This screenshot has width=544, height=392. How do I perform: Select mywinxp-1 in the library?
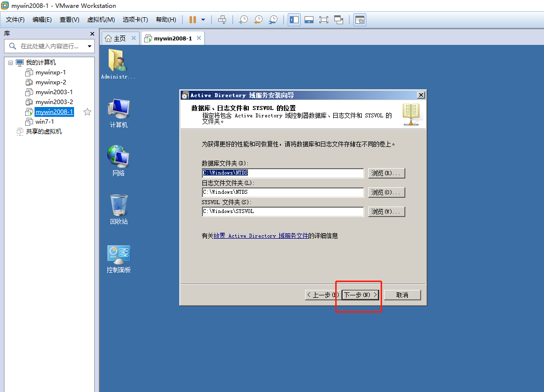pos(50,72)
